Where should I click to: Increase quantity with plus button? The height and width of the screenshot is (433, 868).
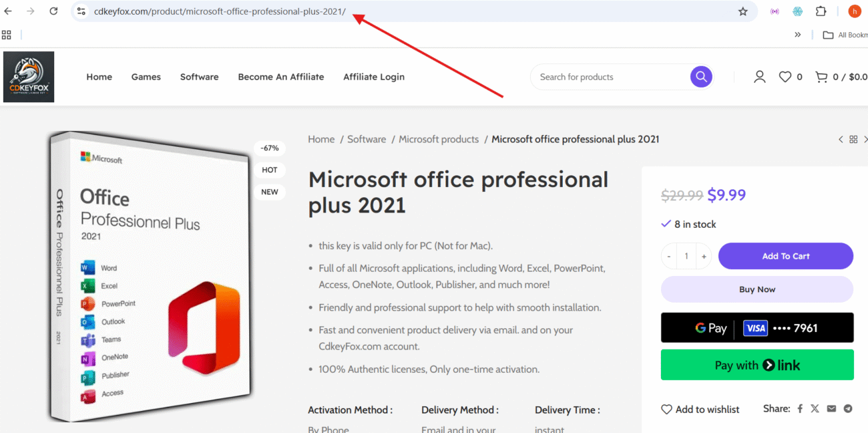(x=703, y=256)
